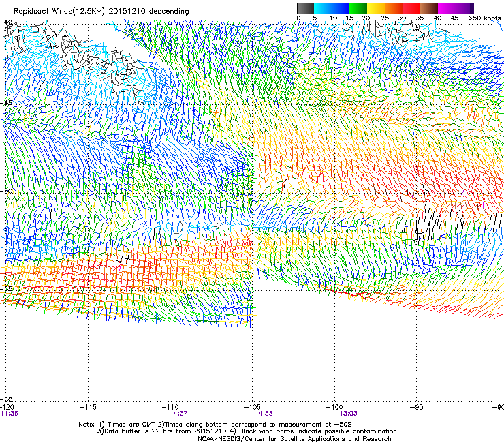The height and width of the screenshot is (443, 504).
Task: Click the '25' label under the color bar
Action: [385, 18]
